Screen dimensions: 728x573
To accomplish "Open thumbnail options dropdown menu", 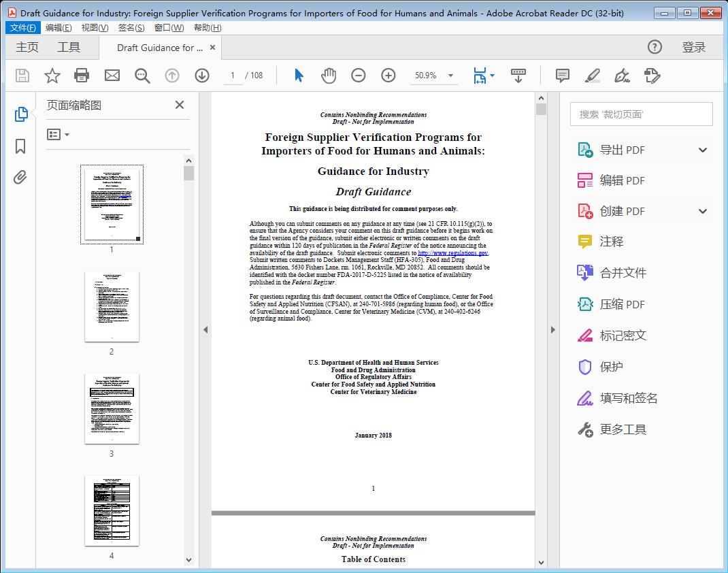I will (x=59, y=135).
